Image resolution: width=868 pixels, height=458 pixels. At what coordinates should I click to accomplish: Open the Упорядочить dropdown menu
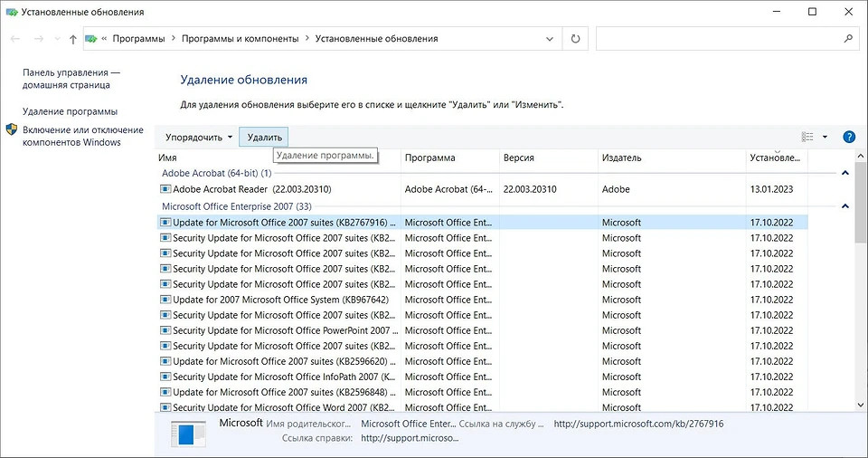click(198, 137)
